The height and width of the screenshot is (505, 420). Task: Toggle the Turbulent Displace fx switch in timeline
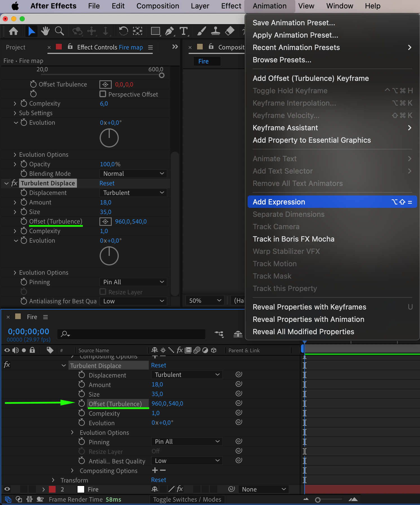click(x=7, y=365)
